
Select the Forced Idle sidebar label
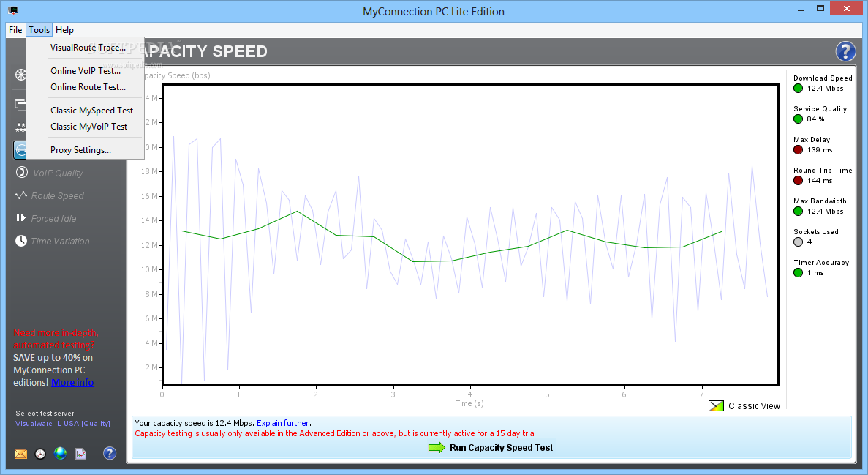click(53, 218)
